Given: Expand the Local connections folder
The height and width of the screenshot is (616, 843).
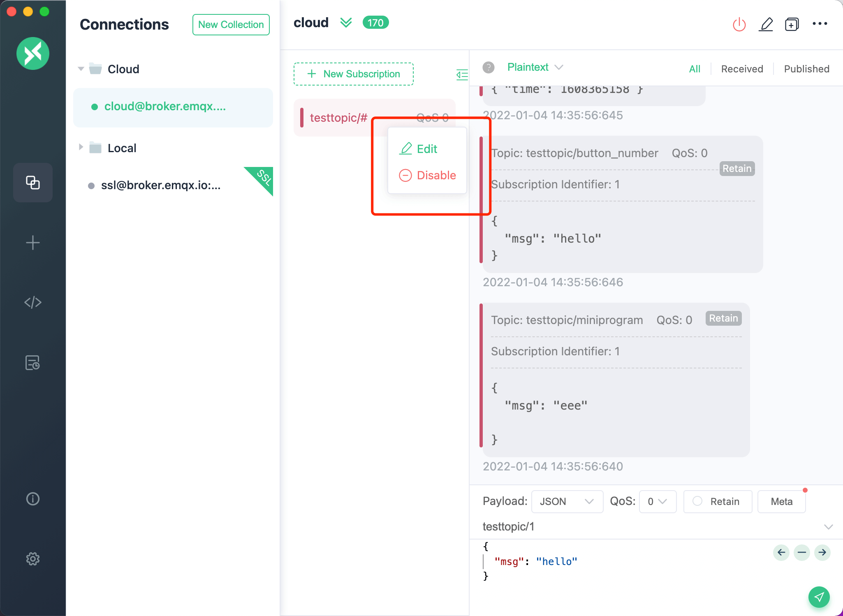Looking at the screenshot, I should [81, 148].
